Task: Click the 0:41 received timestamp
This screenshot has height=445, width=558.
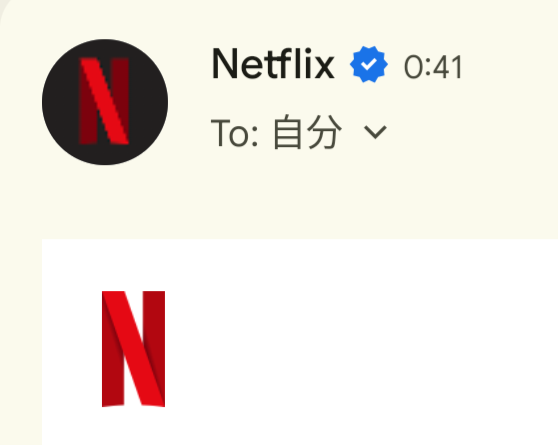Action: [433, 67]
